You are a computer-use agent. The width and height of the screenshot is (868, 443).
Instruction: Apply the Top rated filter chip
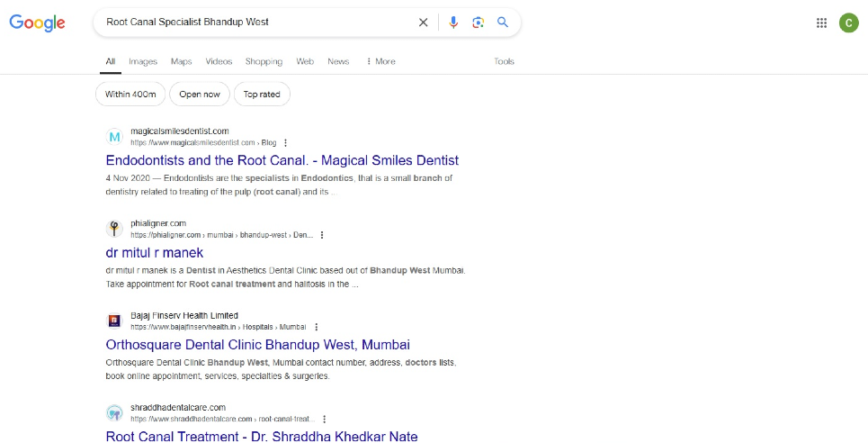(262, 95)
